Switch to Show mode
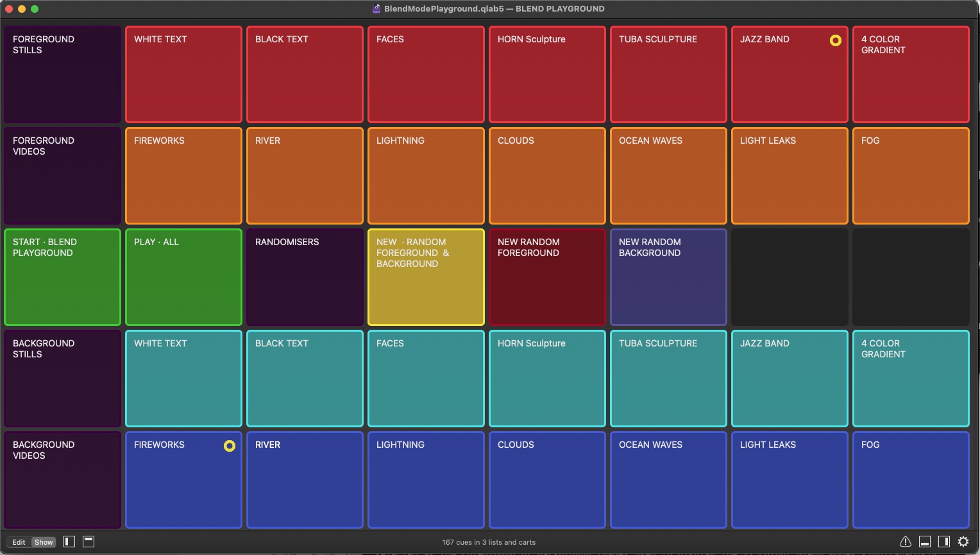The width and height of the screenshot is (980, 555). (44, 542)
